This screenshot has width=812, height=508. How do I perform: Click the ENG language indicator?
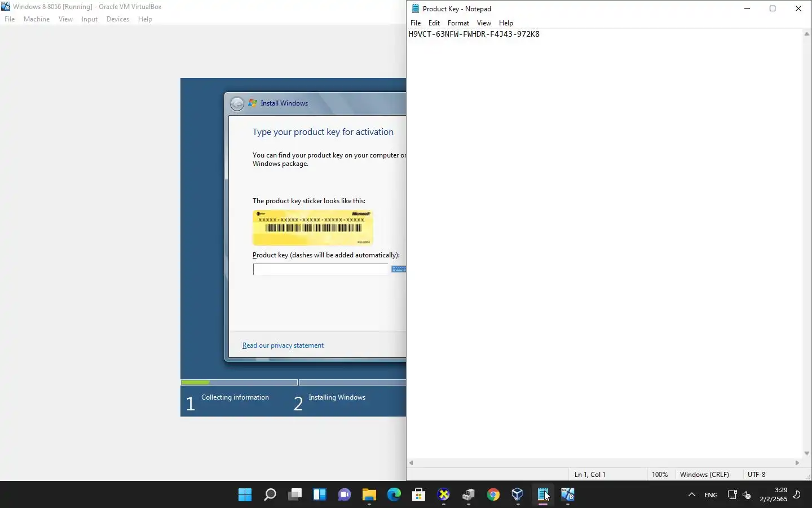pyautogui.click(x=711, y=495)
